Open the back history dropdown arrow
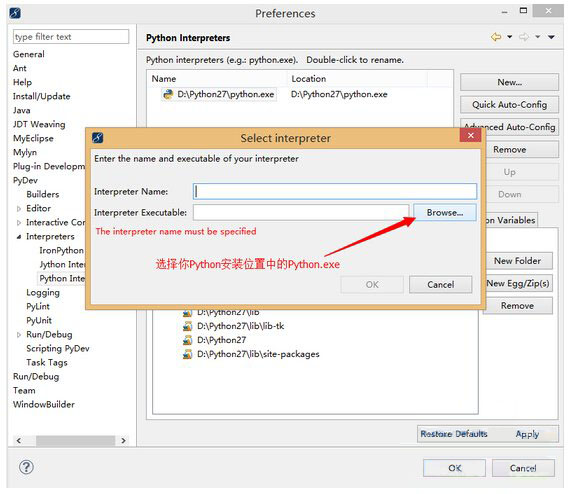The width and height of the screenshot is (568, 494). [510, 37]
